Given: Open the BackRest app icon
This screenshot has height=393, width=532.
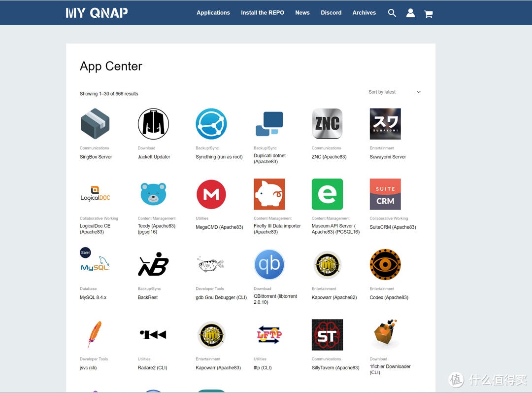Looking at the screenshot, I should click(153, 264).
